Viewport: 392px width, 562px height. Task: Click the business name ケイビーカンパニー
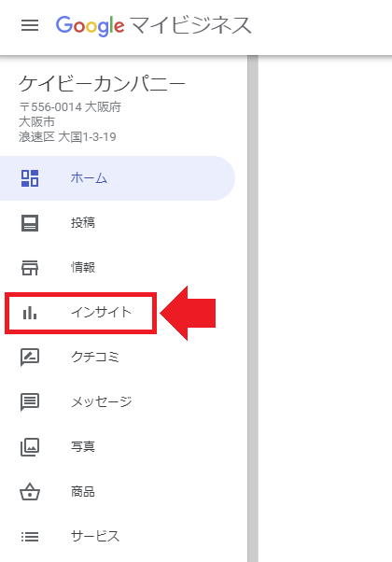[x=102, y=85]
